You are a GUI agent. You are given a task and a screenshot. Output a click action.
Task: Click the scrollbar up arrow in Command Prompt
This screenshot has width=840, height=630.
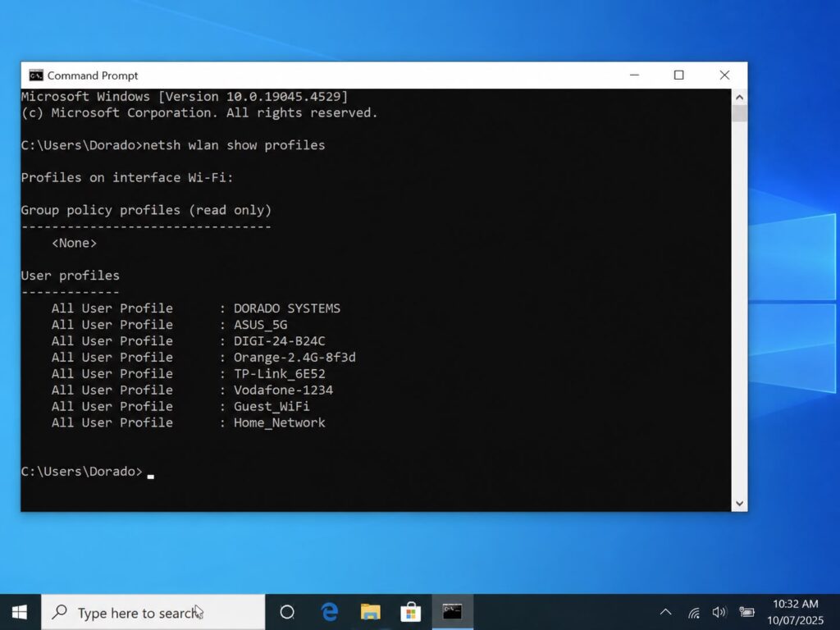[739, 98]
